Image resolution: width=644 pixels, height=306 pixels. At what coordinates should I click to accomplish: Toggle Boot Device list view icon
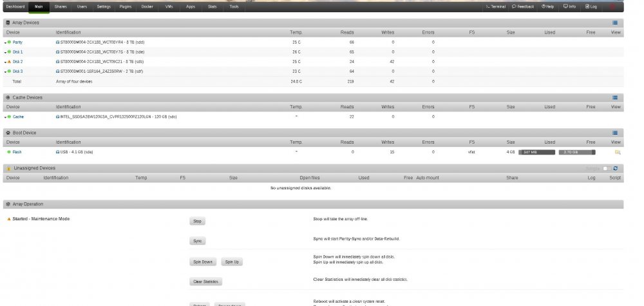tap(615, 133)
